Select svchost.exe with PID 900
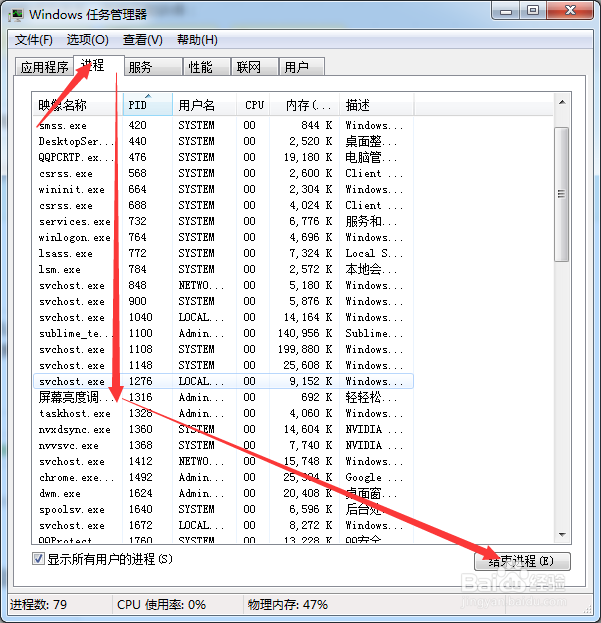Image resolution: width=601 pixels, height=623 pixels. (223, 302)
